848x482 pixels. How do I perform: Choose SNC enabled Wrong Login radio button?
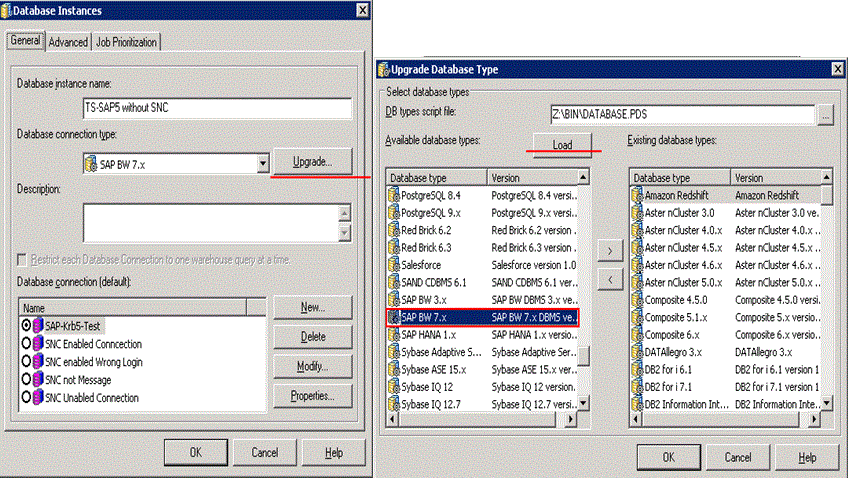(x=26, y=361)
